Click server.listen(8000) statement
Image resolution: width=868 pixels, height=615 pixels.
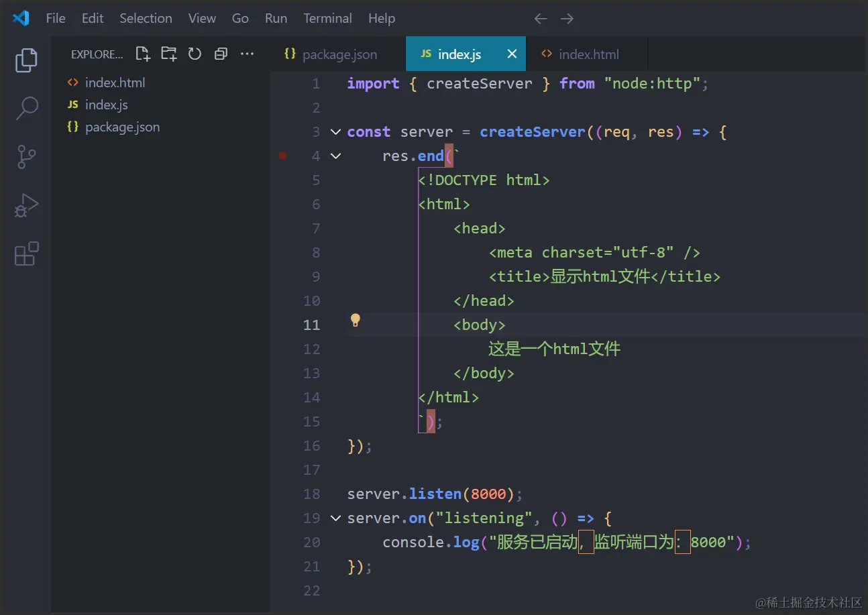click(435, 494)
